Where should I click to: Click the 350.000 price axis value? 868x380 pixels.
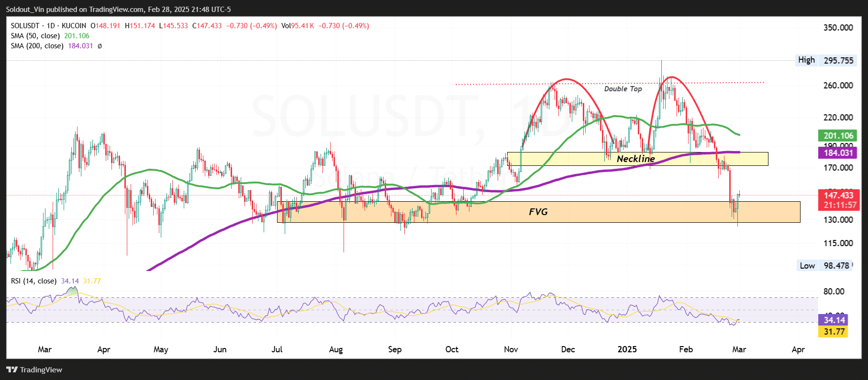838,28
